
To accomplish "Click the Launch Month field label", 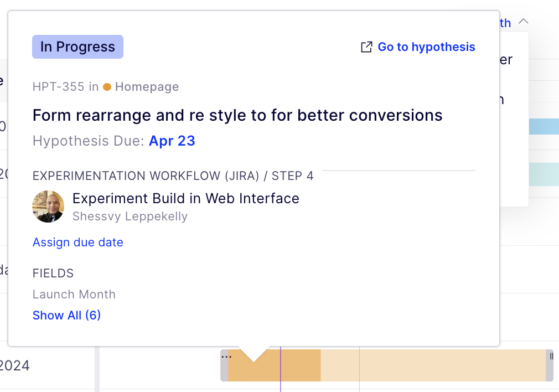I will (74, 294).
